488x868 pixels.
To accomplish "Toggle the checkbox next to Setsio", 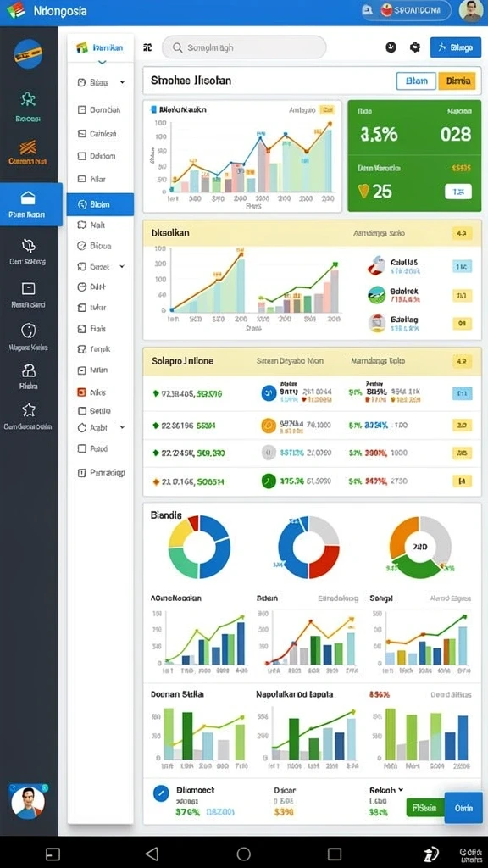I will pyautogui.click(x=82, y=411).
